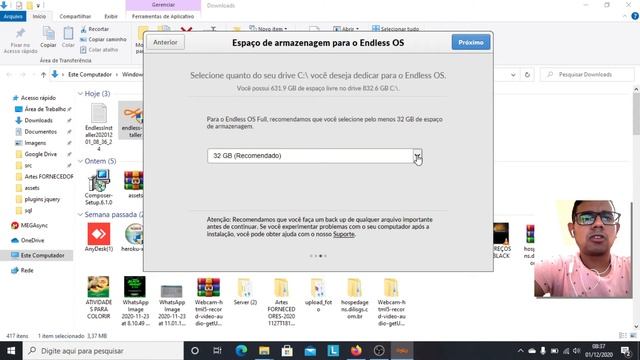
Task: Select the AnyDesk(1) file icon
Action: 99,234
